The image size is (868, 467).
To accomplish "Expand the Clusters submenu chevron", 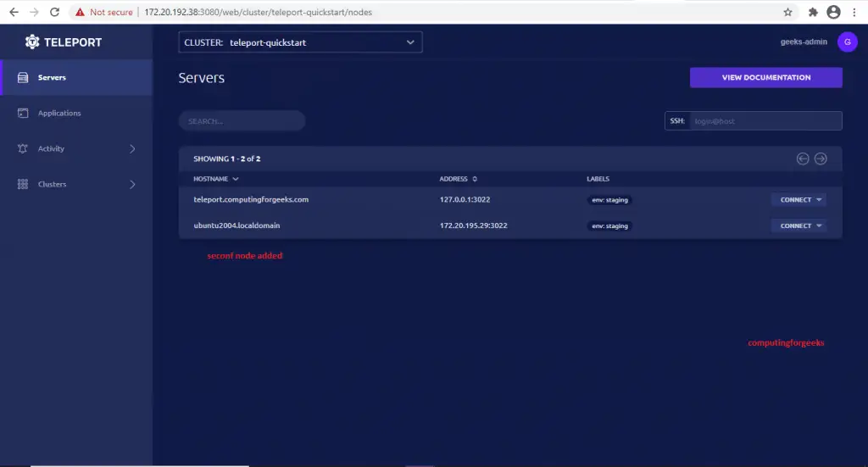I will (x=132, y=184).
